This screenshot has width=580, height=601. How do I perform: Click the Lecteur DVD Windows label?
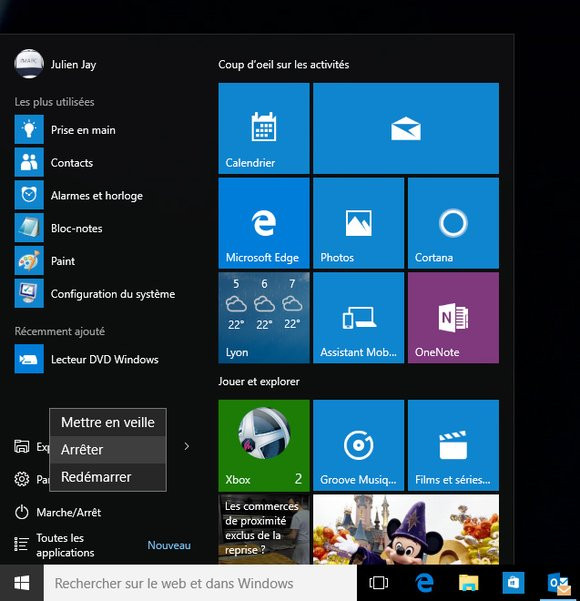tap(105, 360)
